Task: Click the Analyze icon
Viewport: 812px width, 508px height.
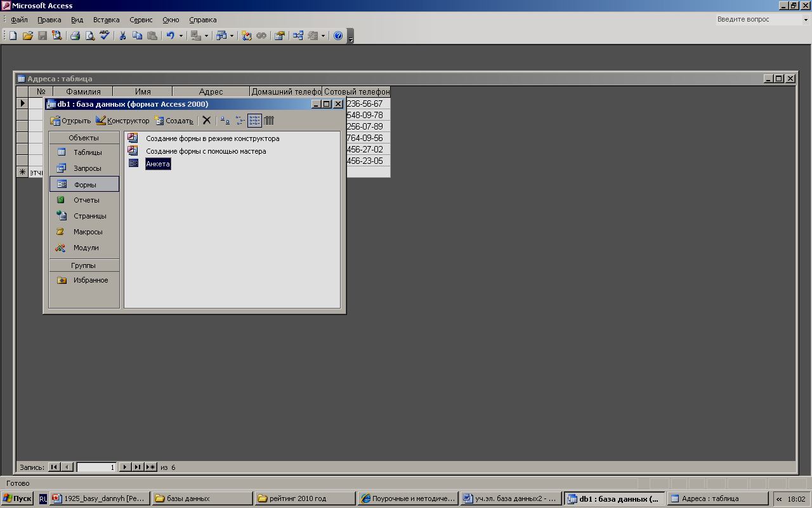Action: [x=221, y=36]
